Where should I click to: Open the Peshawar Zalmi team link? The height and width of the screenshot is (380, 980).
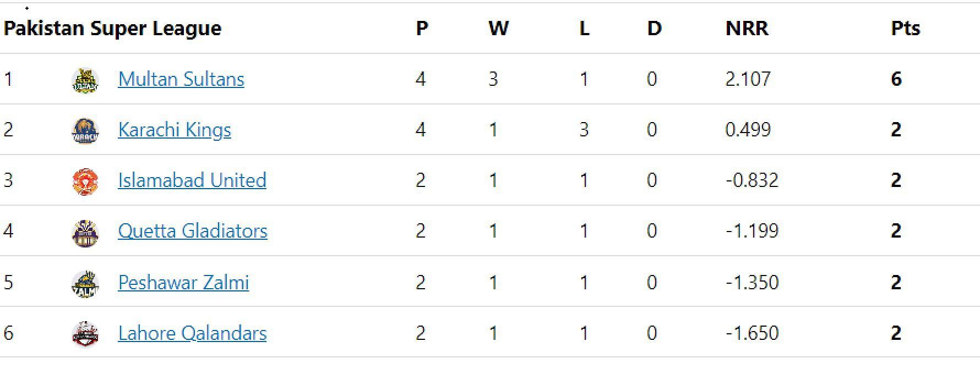point(183,283)
